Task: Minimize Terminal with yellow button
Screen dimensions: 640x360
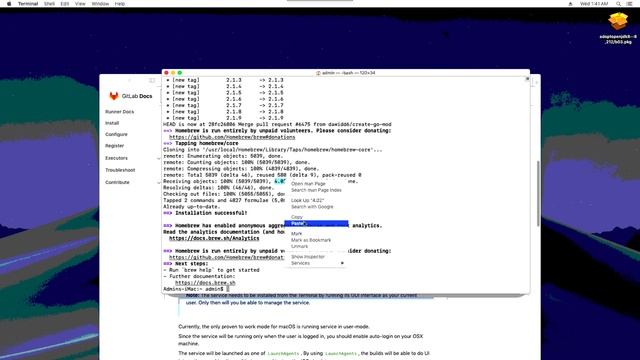Action: (173, 73)
